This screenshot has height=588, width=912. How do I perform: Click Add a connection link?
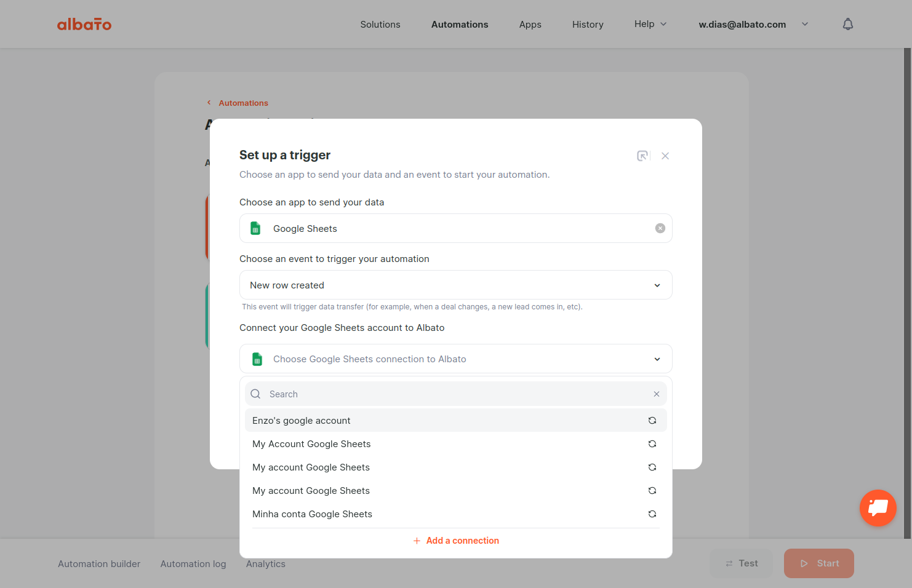pos(456,541)
